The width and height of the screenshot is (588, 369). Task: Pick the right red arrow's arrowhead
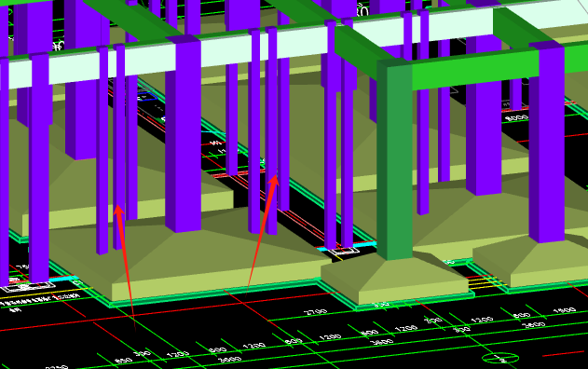click(x=274, y=181)
